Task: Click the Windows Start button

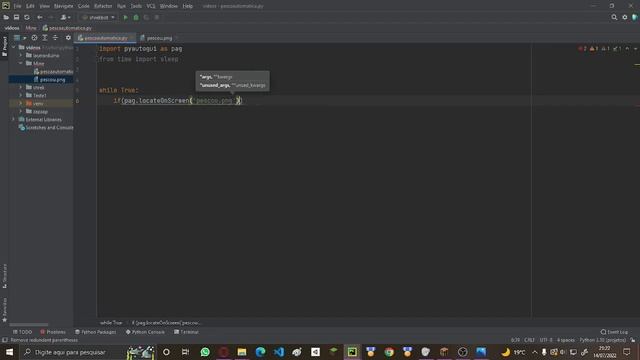Action: [x=9, y=352]
